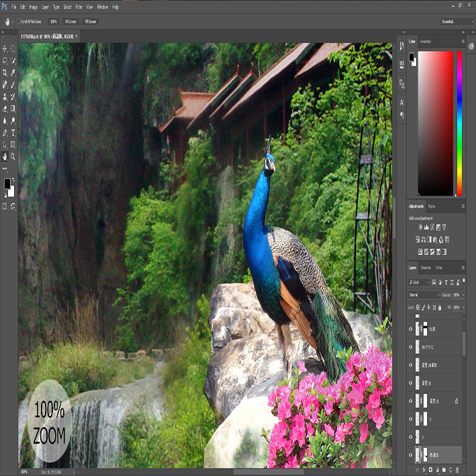Select the Horizontal Type tool
This screenshot has width=476, height=476.
[x=13, y=133]
